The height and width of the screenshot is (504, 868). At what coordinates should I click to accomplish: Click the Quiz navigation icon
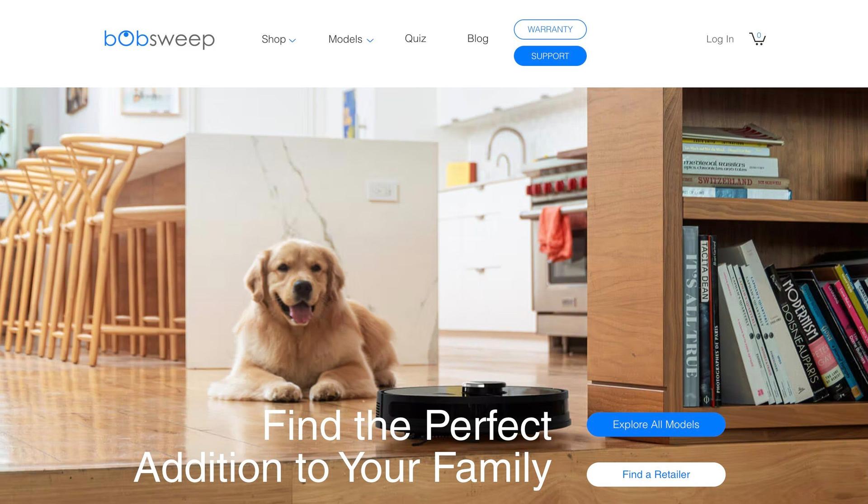417,38
